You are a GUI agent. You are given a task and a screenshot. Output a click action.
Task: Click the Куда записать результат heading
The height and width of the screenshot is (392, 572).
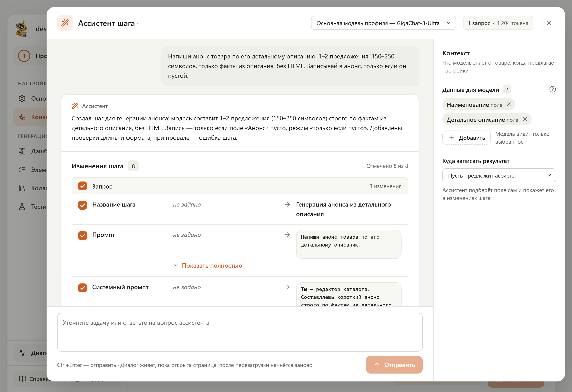click(476, 161)
